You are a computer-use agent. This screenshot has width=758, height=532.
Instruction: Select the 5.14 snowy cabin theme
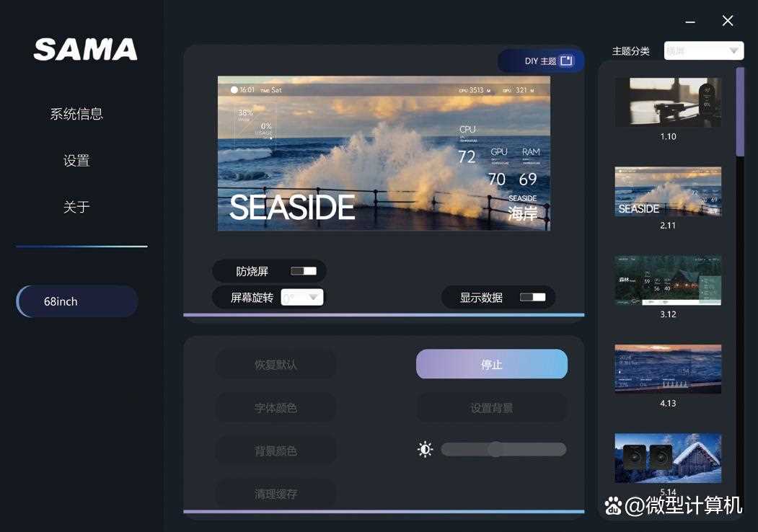(668, 458)
